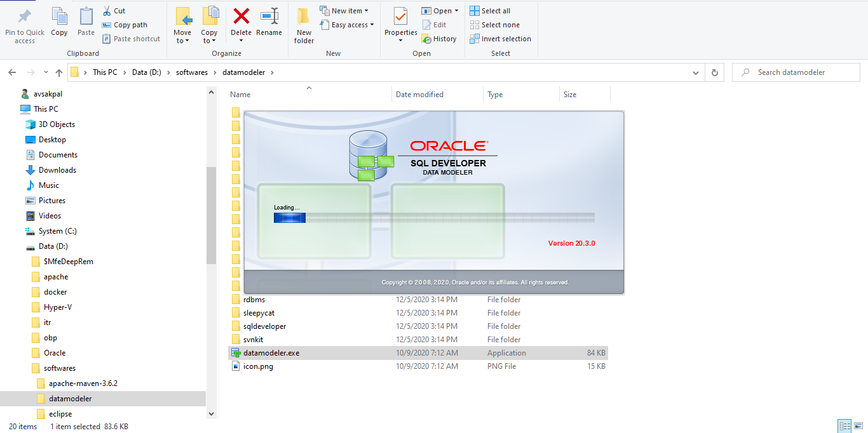Viewport: 868px width, 433px height.
Task: Go back with the Back arrow
Action: click(12, 72)
